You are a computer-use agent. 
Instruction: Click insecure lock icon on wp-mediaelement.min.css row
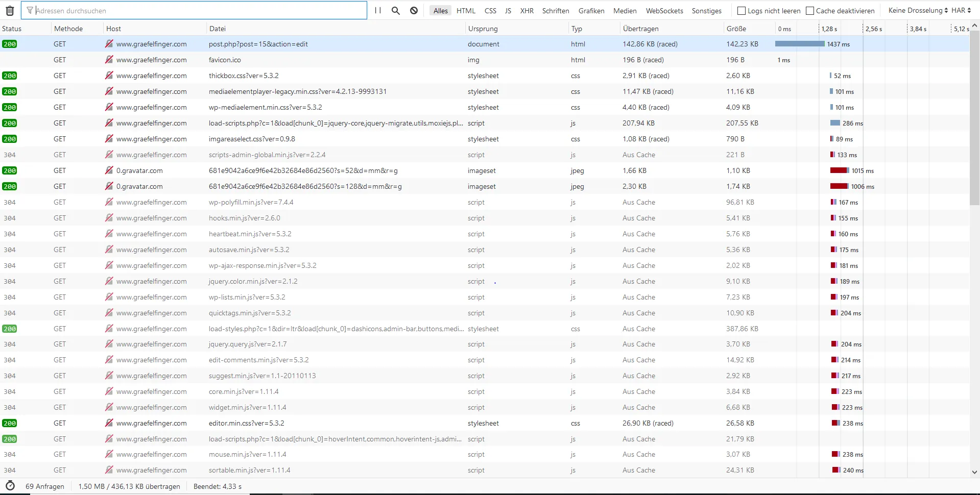tap(109, 107)
